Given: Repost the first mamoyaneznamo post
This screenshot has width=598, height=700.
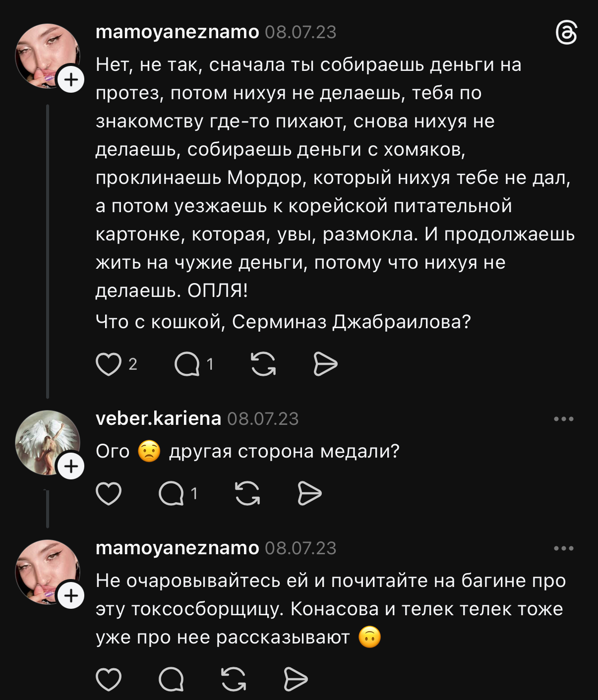Looking at the screenshot, I should tap(263, 364).
